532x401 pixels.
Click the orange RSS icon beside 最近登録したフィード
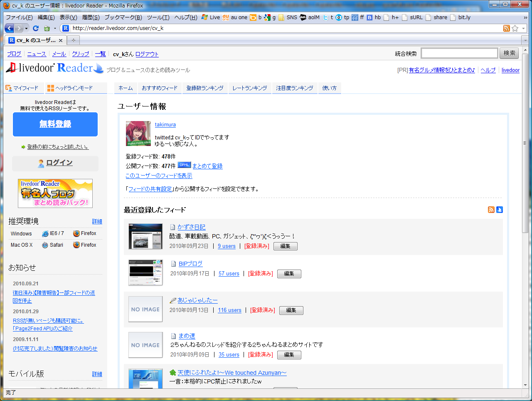pos(491,210)
